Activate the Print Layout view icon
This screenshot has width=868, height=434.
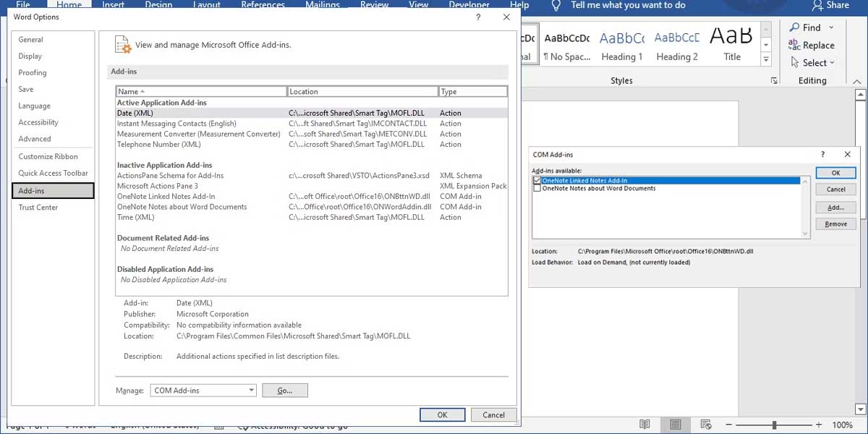676,425
